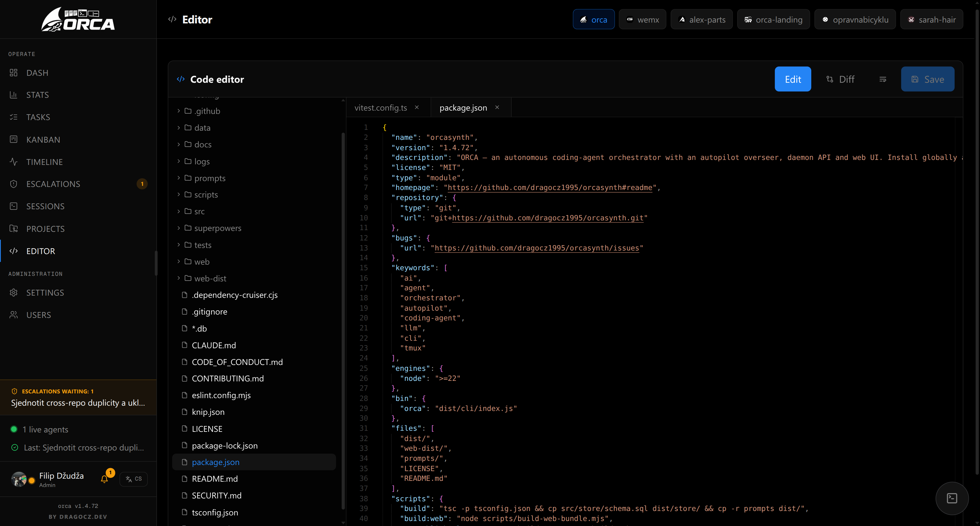The image size is (980, 526).
Task: Click the SESSIONS terminal icon
Action: coord(14,206)
